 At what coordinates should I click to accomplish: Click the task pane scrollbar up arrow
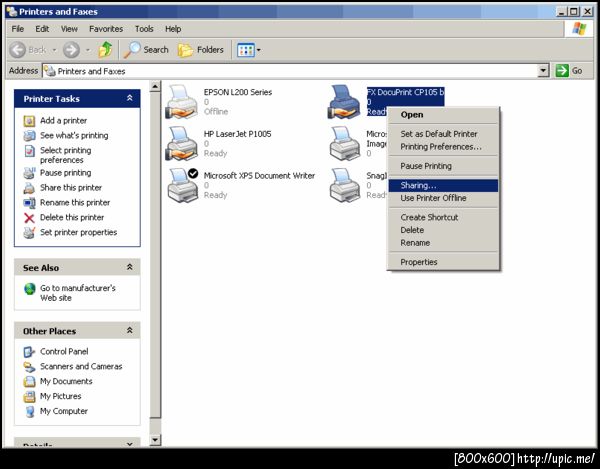click(x=155, y=86)
